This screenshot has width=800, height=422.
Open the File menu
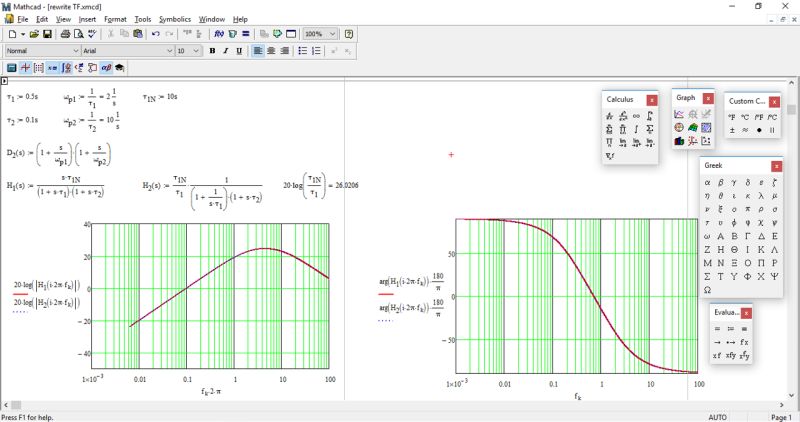click(22, 19)
